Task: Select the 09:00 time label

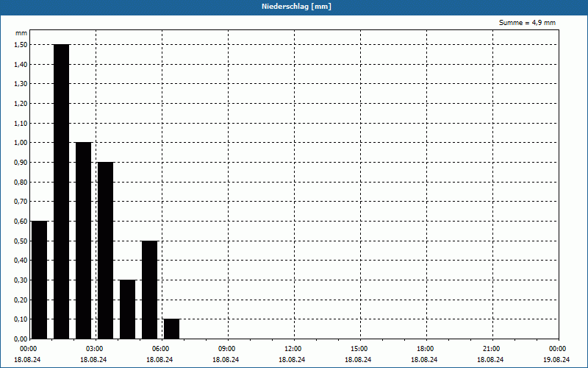Action: point(226,349)
